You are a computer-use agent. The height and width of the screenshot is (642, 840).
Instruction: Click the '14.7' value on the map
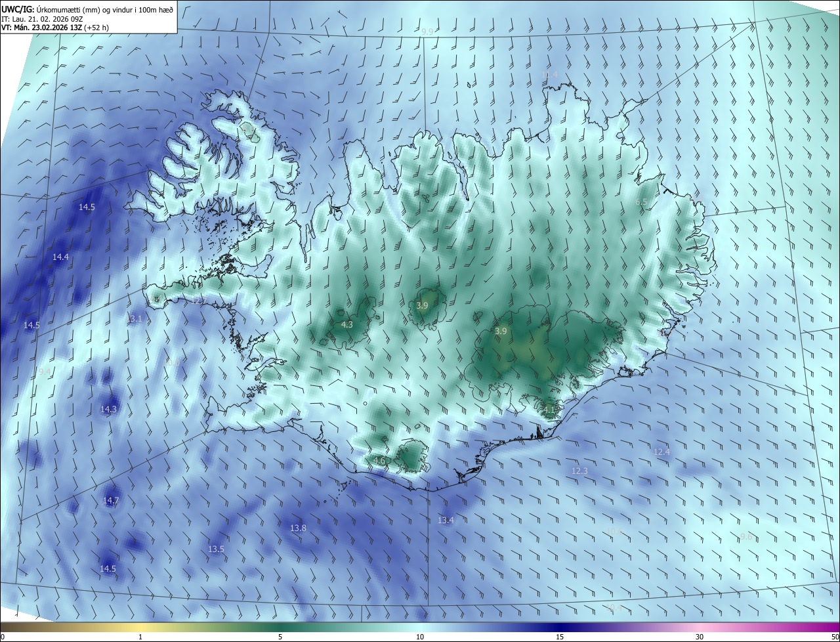click(x=111, y=500)
